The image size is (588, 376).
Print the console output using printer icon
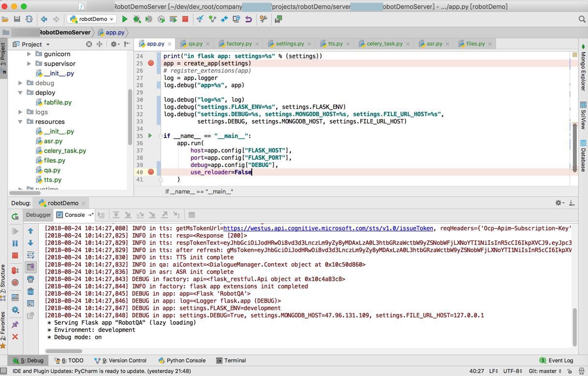tap(30, 279)
